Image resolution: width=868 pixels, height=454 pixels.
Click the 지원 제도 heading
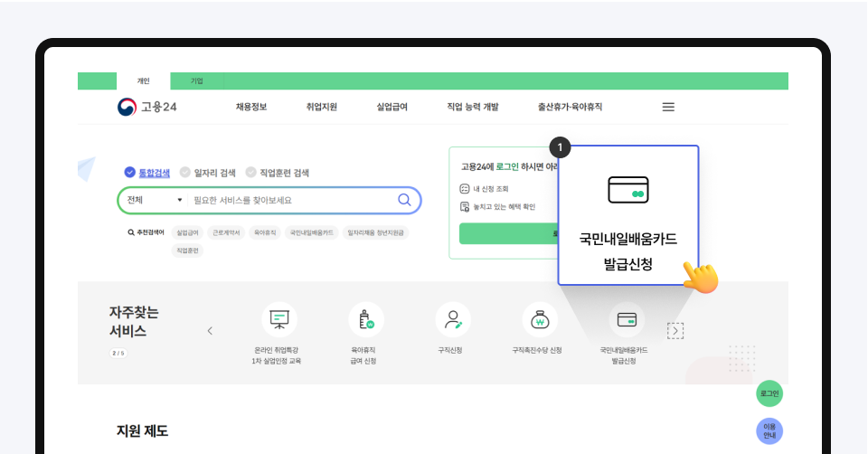tap(142, 430)
